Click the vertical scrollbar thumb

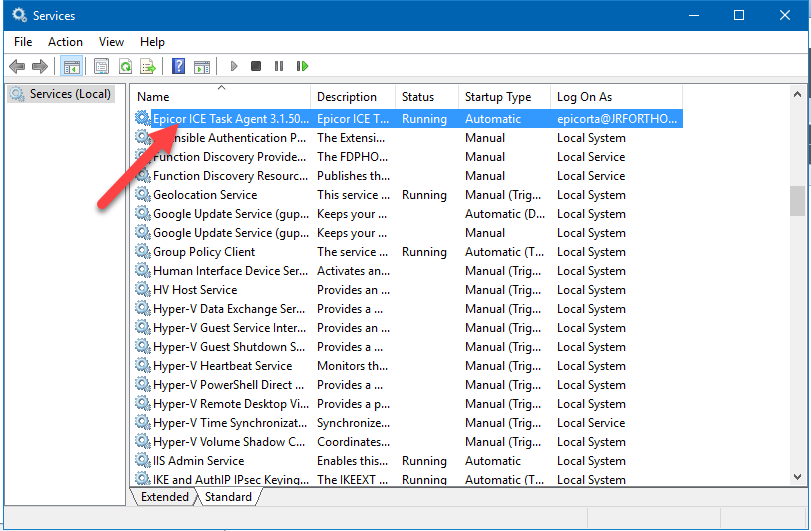(797, 201)
